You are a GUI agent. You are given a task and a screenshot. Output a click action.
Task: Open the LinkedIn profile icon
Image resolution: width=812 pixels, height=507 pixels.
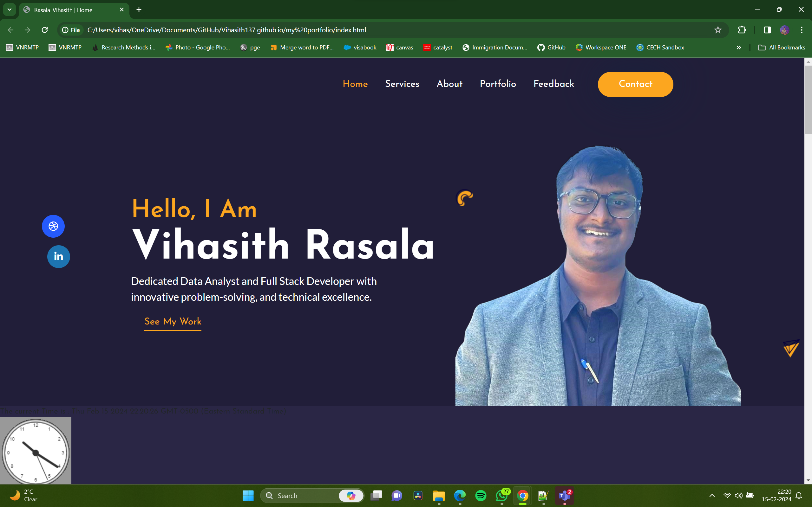[x=58, y=257]
